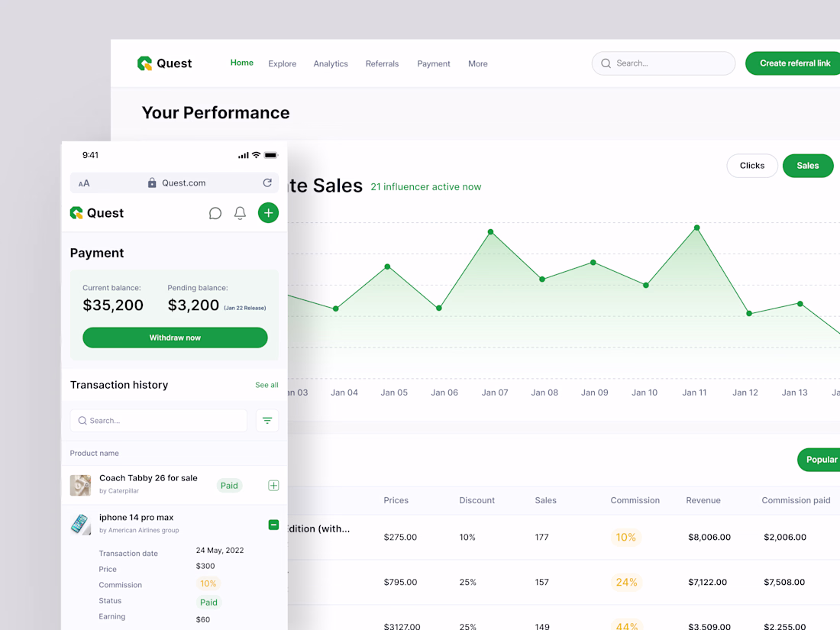
Task: Click the Product name column label
Action: (x=94, y=453)
